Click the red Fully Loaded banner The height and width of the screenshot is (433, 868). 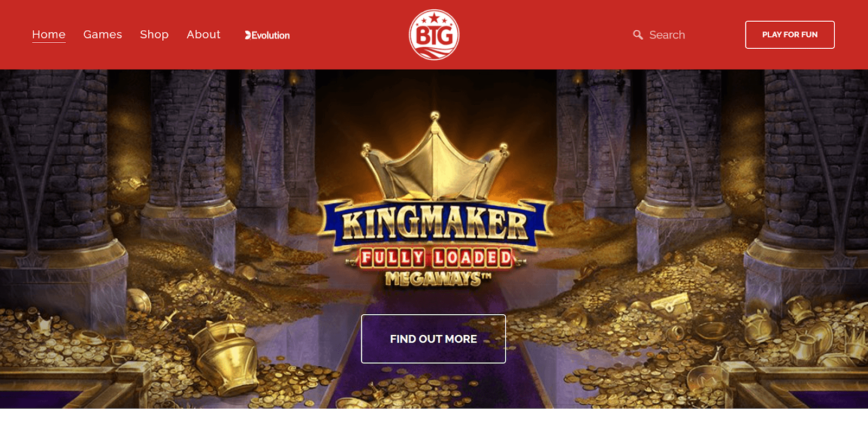coord(436,258)
